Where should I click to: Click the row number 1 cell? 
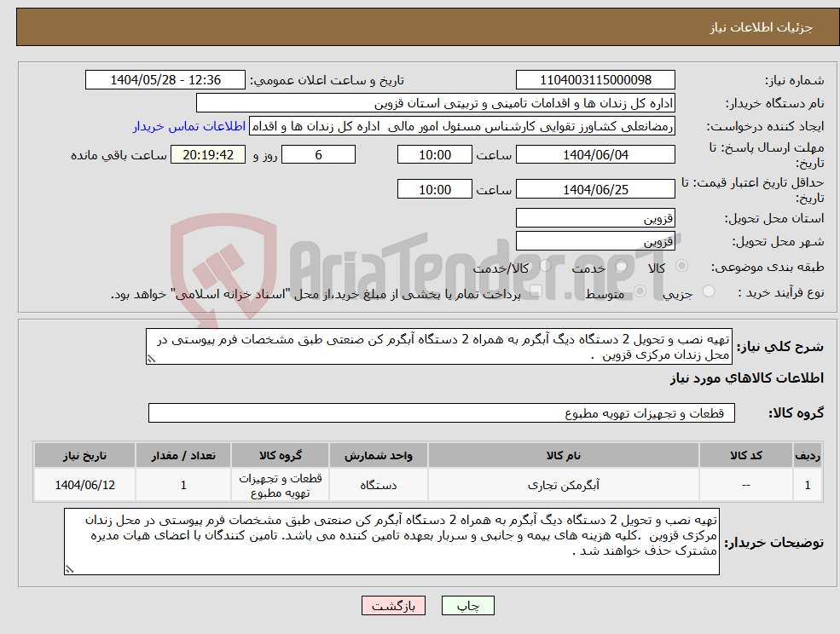click(x=808, y=485)
